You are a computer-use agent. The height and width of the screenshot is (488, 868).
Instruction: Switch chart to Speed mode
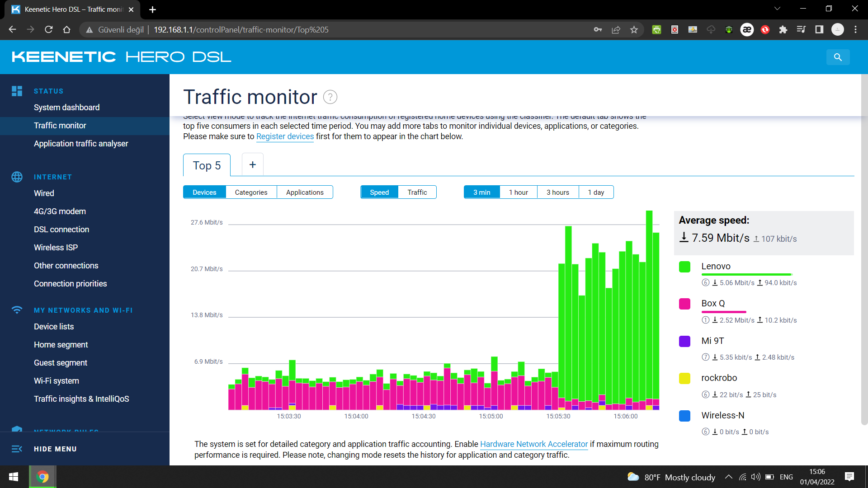379,192
